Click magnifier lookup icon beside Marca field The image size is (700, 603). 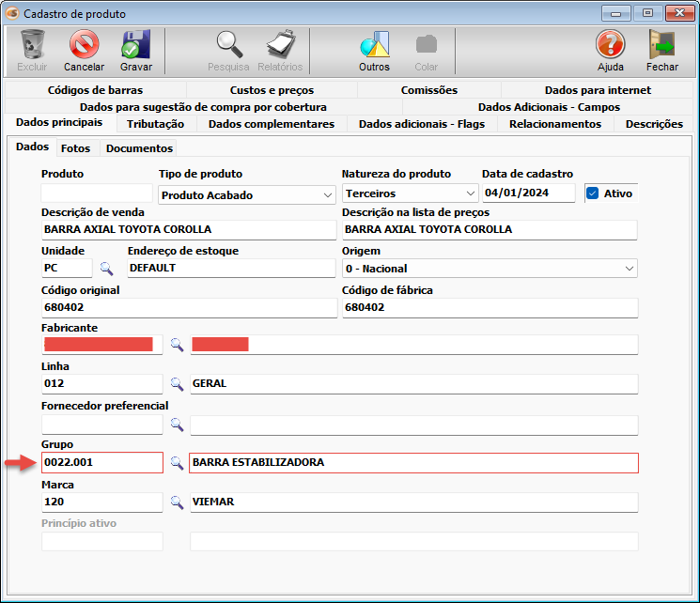point(177,502)
